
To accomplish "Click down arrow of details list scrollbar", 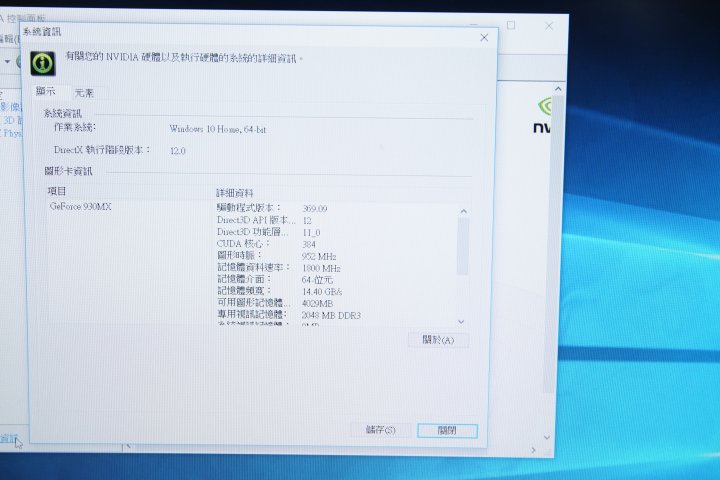I will tap(461, 322).
